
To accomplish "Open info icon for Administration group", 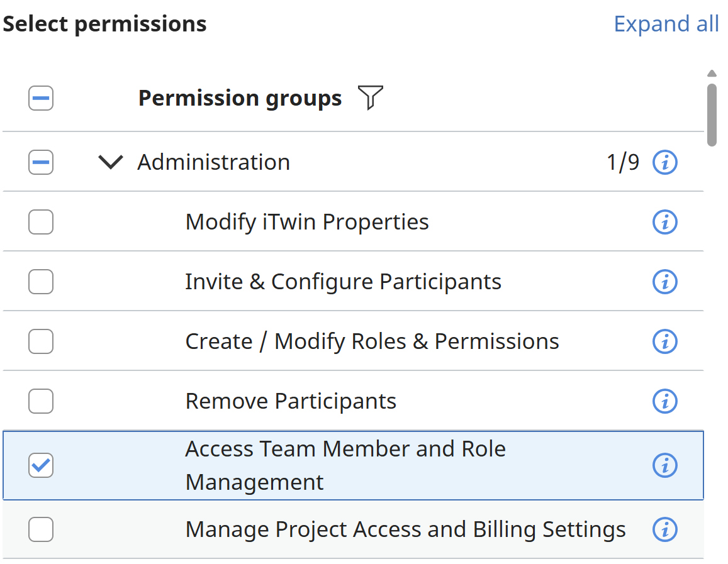I will pos(664,163).
